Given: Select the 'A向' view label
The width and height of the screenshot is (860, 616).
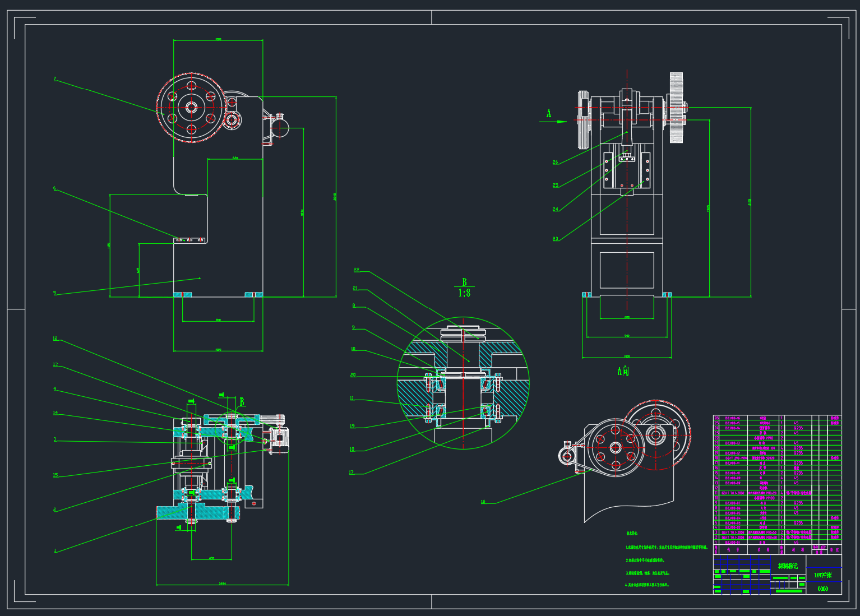Looking at the screenshot, I should [x=623, y=371].
